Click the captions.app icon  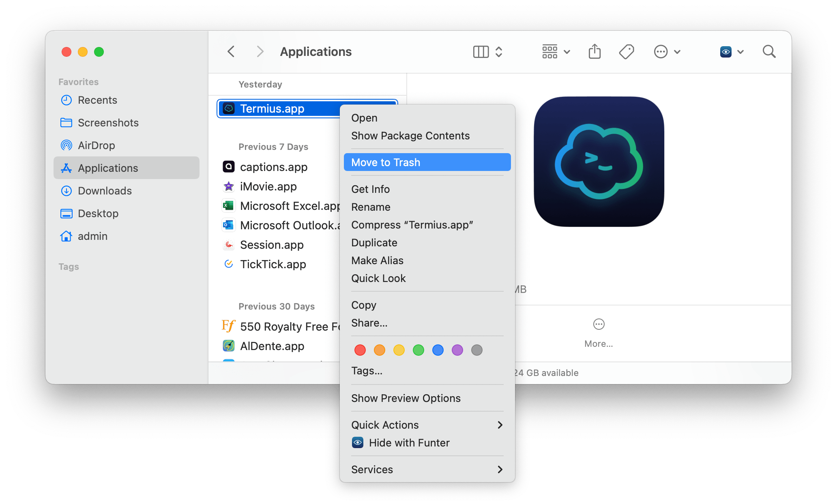pos(229,167)
